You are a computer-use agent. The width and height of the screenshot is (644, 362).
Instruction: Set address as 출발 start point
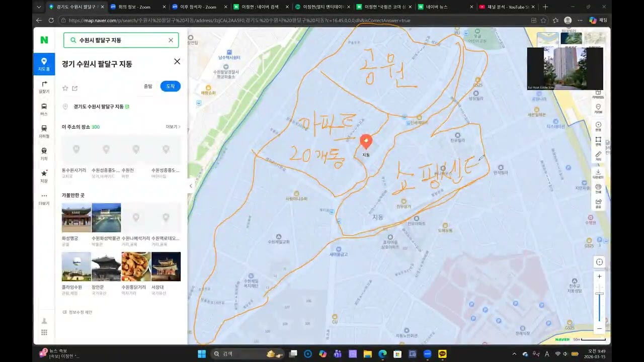pos(148,86)
